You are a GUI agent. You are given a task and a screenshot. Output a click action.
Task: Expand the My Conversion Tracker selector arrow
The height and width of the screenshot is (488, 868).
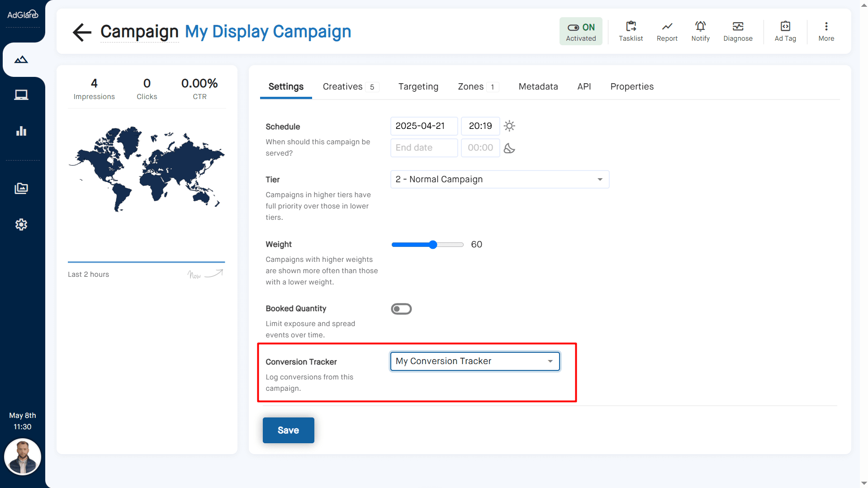point(550,361)
